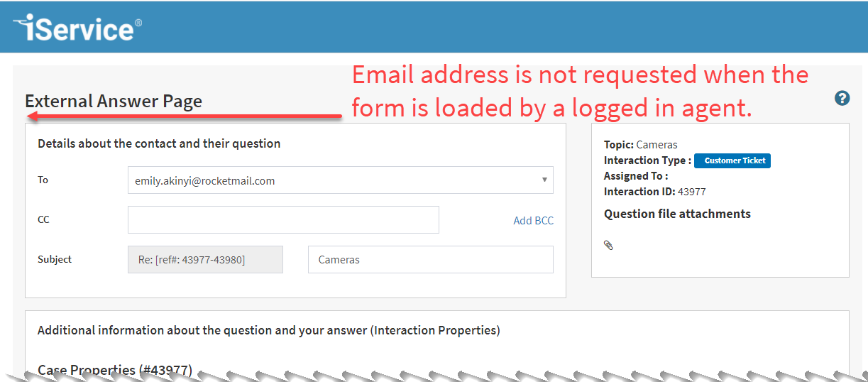Select the Re: [ref#: 43977-43980] subject prefix box
Screen dimensions: 868x382
click(205, 260)
